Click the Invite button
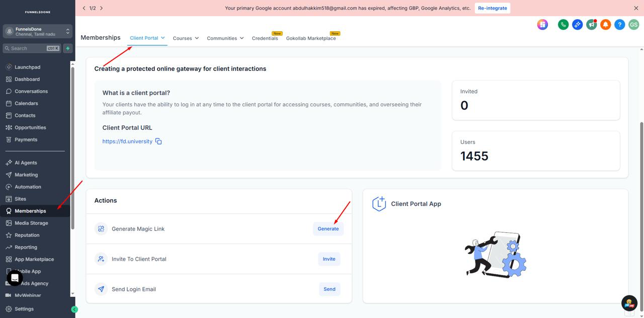Image resolution: width=644 pixels, height=318 pixels. [x=329, y=259]
